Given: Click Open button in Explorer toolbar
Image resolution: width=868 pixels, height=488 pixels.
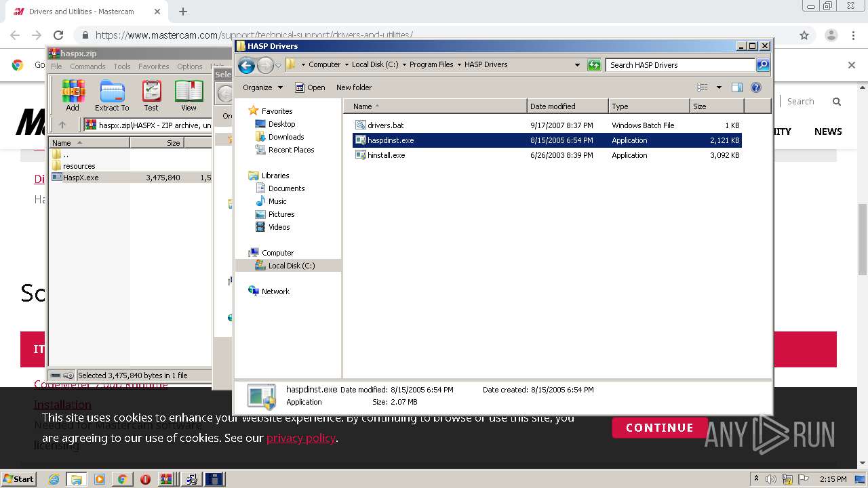Looking at the screenshot, I should click(310, 87).
